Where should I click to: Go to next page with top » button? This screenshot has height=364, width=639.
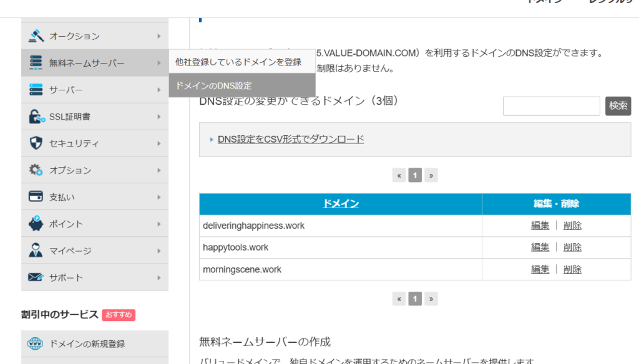point(431,176)
